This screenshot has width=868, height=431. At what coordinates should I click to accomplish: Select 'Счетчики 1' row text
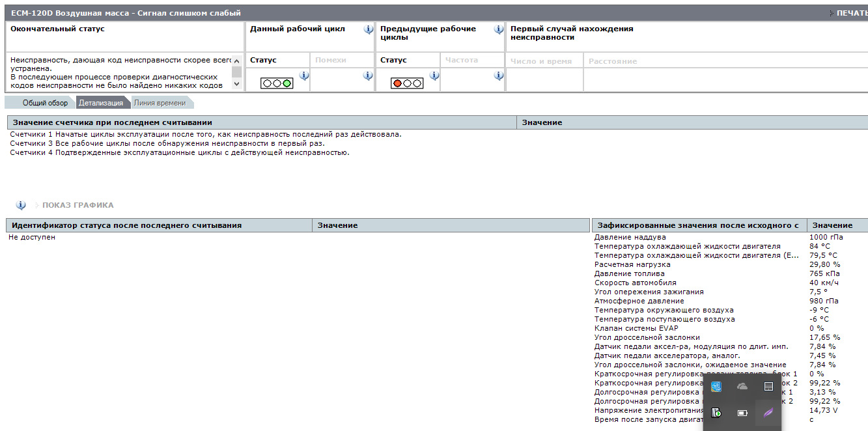coord(206,134)
